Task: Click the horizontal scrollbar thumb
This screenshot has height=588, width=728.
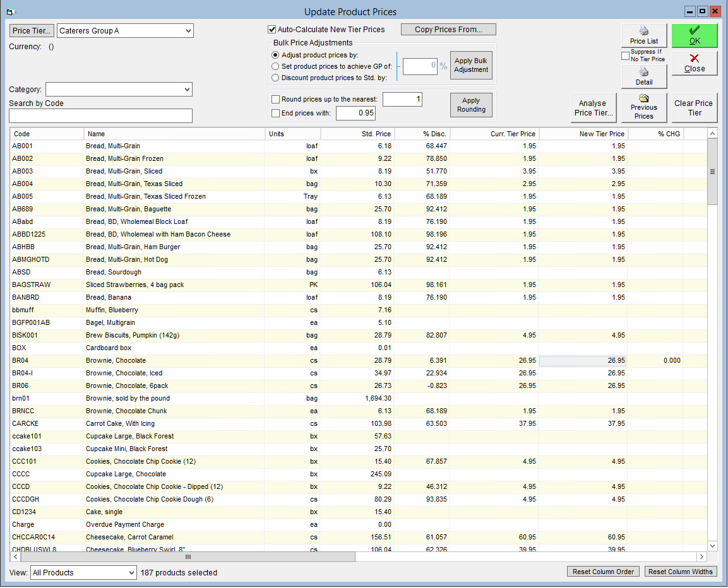Action: click(188, 557)
